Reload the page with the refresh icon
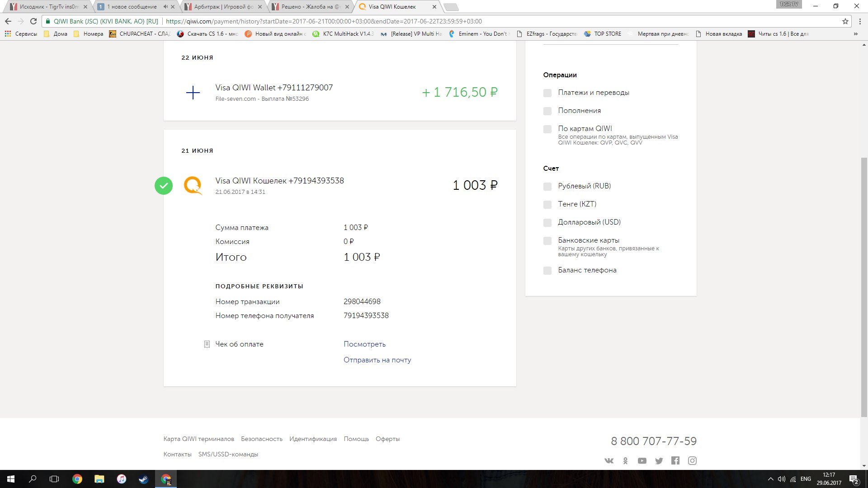The width and height of the screenshot is (868, 488). point(33,21)
